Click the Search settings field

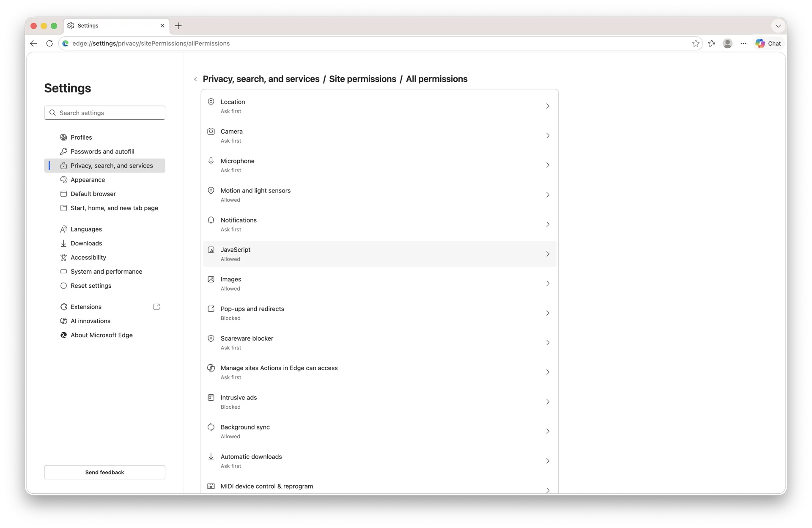104,113
